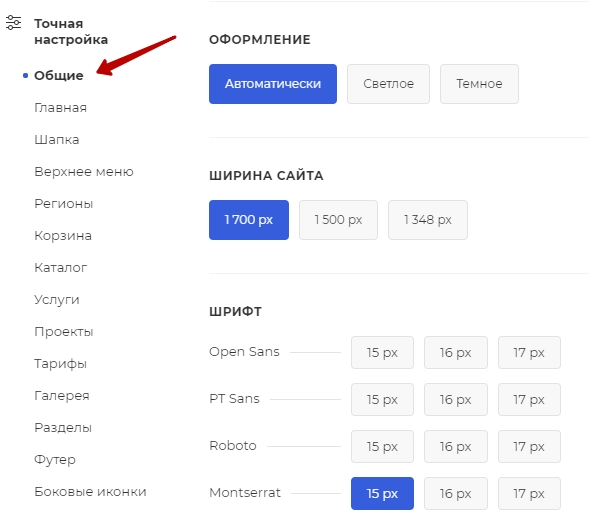The height and width of the screenshot is (511, 589).
Task: Open the Боковые иконки section
Action: [90, 491]
